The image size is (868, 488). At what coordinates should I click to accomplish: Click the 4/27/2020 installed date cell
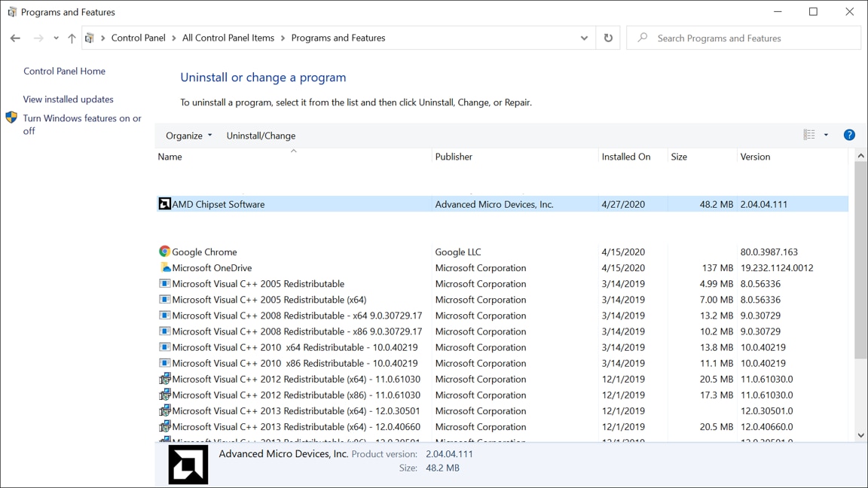[623, 204]
